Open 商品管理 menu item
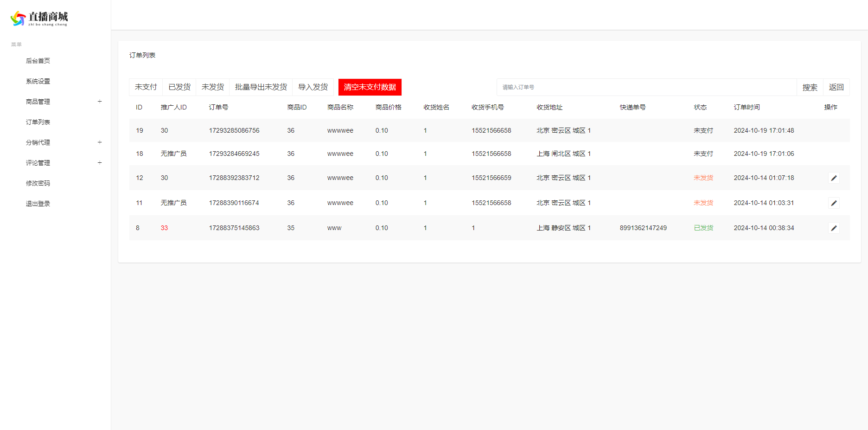The height and width of the screenshot is (430, 868). (38, 102)
